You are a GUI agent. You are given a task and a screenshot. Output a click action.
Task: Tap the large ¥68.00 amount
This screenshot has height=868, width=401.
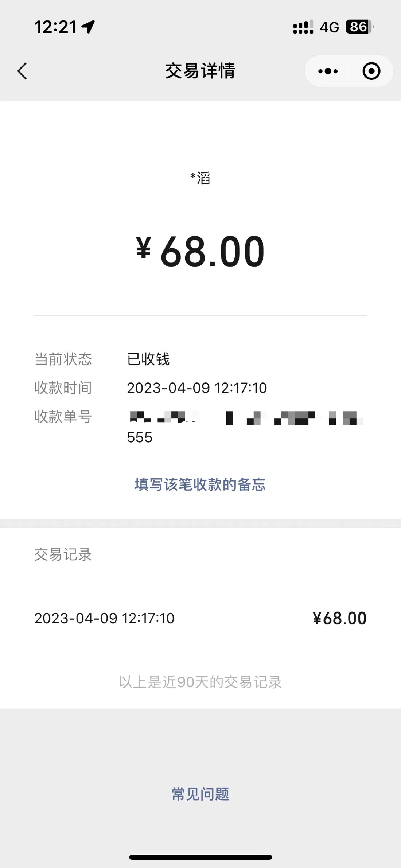pyautogui.click(x=212, y=252)
